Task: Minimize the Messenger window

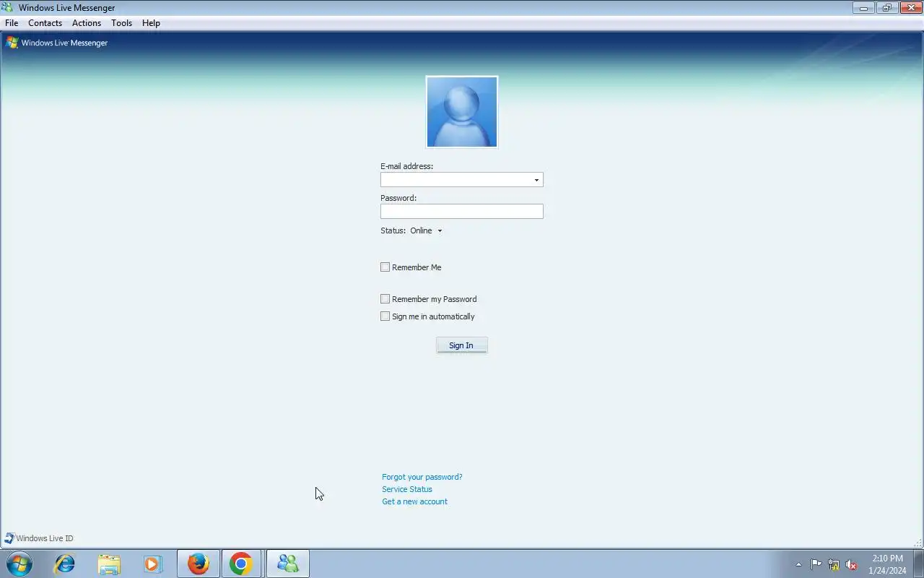Action: click(x=863, y=8)
